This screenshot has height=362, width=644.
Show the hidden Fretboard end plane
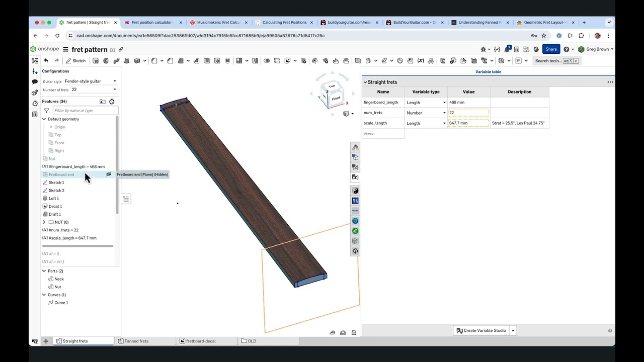[109, 174]
